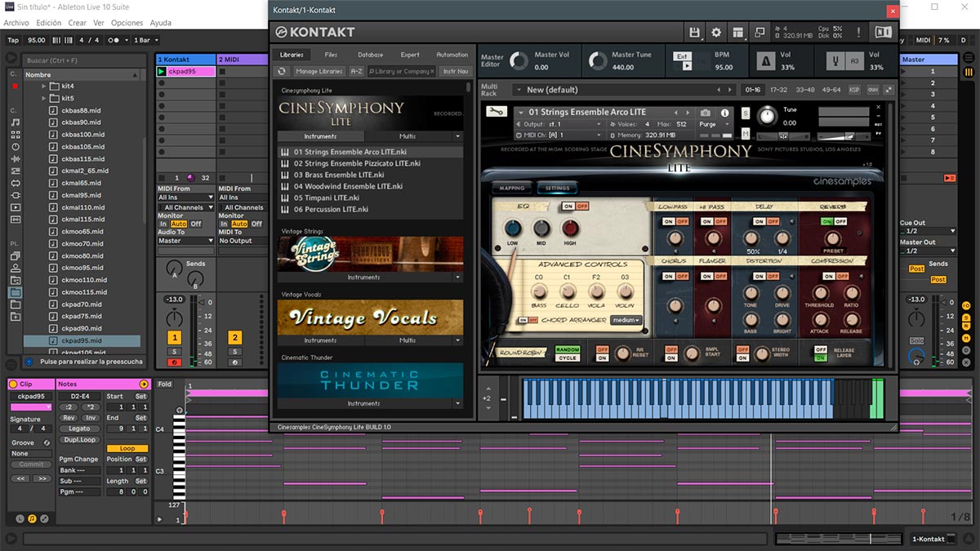The height and width of the screenshot is (551, 980).
Task: Open the Chord Arranger medium dropdown
Action: pyautogui.click(x=626, y=321)
